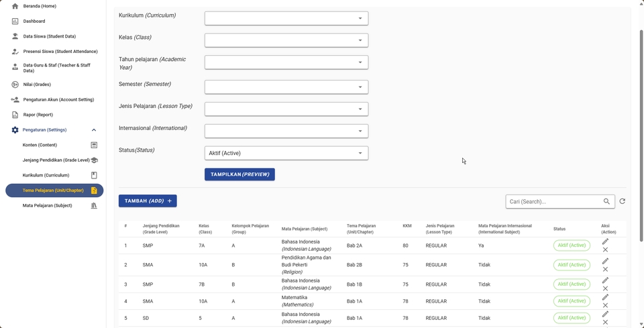Click the Kurikulum (Curriculum) book icon
Screen dimensions: 644x328
point(94,175)
